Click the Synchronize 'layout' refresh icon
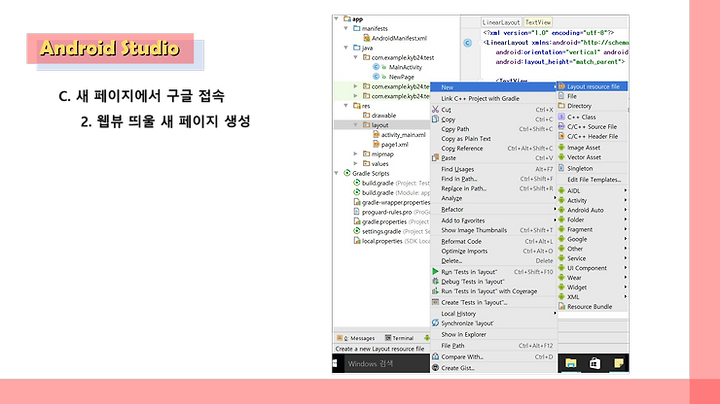720x404 pixels. point(435,323)
